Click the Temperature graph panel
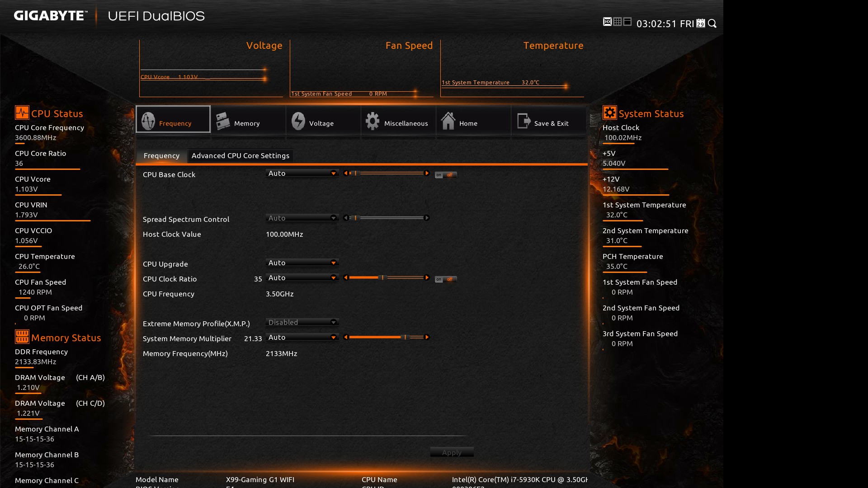 click(x=512, y=68)
